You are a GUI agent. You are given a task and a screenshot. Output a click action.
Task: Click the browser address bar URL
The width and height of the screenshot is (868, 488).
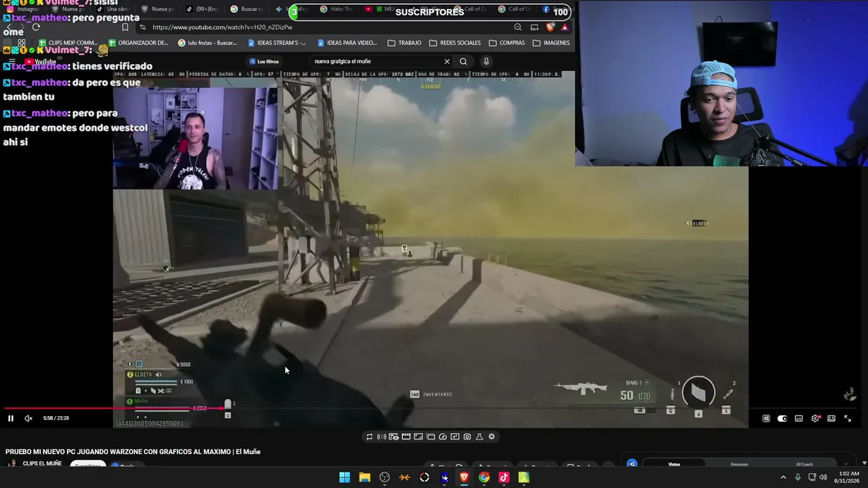(x=222, y=27)
